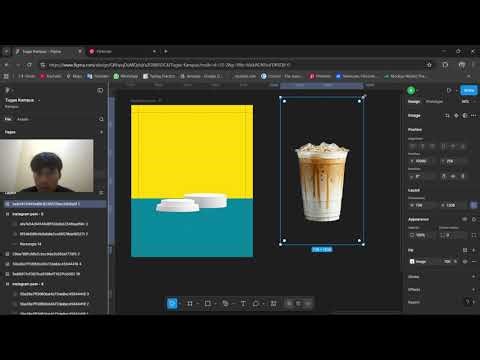This screenshot has width=480, height=360.
Task: Click the crop image icon
Action: [447, 116]
